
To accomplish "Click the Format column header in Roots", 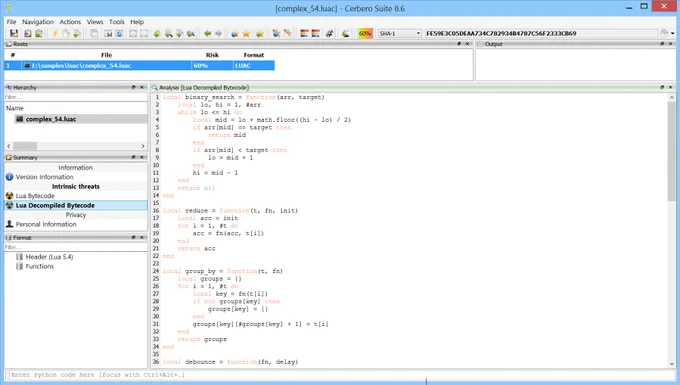I will 254,55.
